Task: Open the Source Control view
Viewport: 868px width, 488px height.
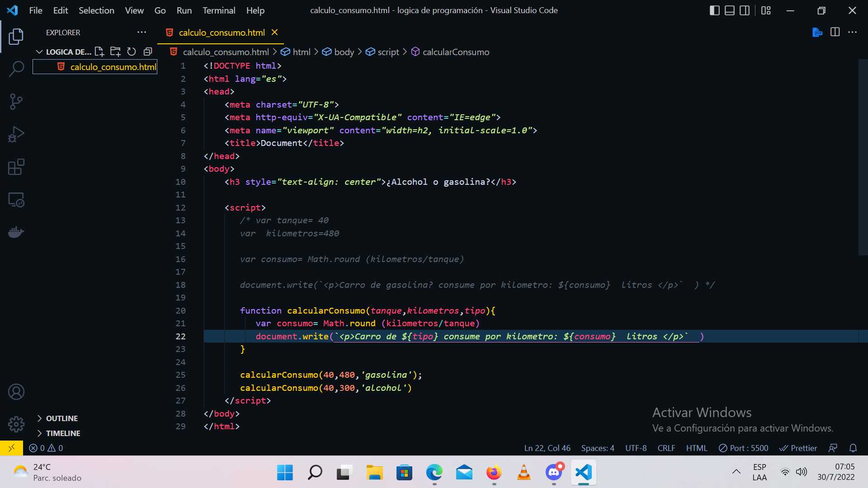Action: coord(16,102)
